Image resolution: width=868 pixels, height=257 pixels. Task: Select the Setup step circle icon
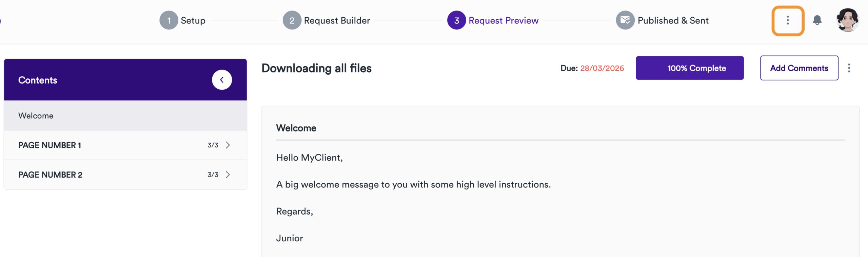[x=168, y=20]
